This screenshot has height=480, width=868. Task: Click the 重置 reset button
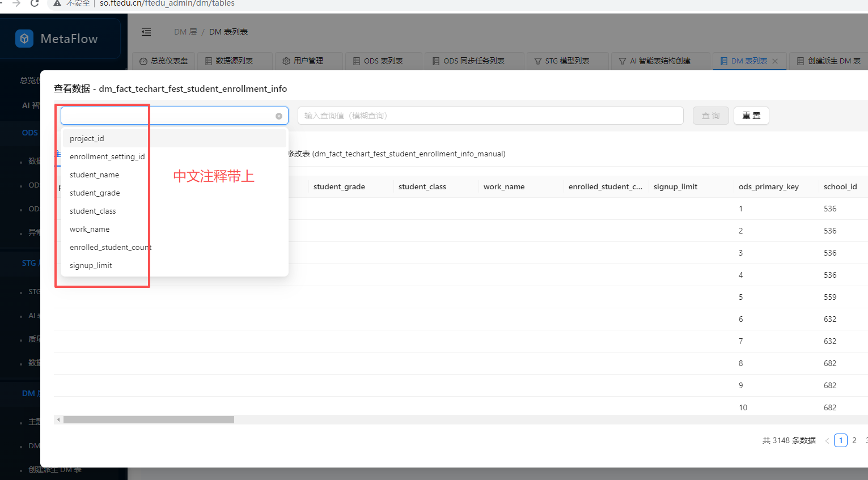[x=751, y=116]
